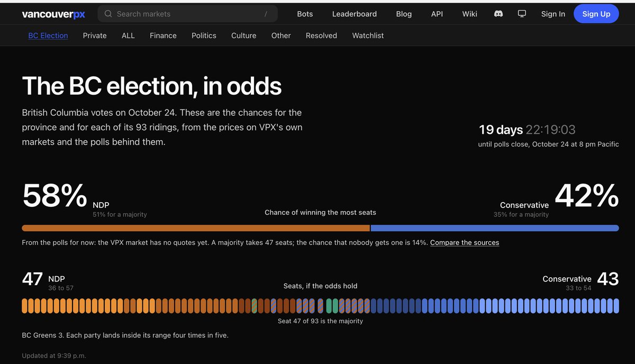
Task: Open the Discord icon link
Action: coord(498,14)
